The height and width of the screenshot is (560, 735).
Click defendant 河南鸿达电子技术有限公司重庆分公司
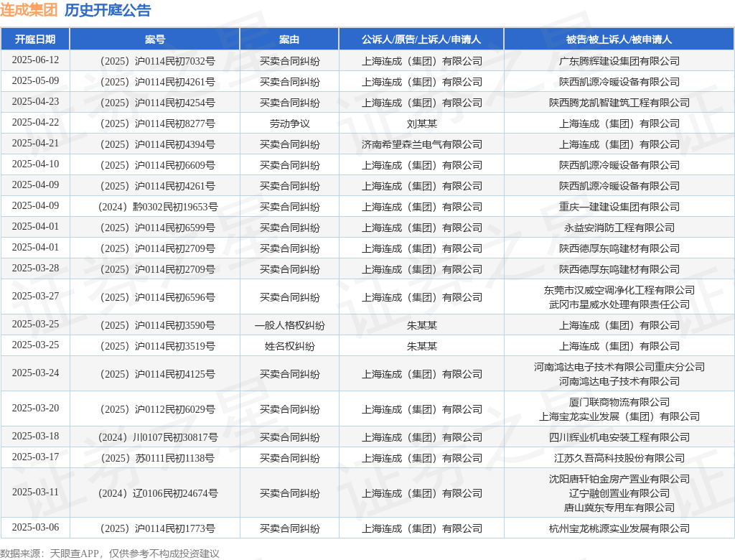click(619, 367)
